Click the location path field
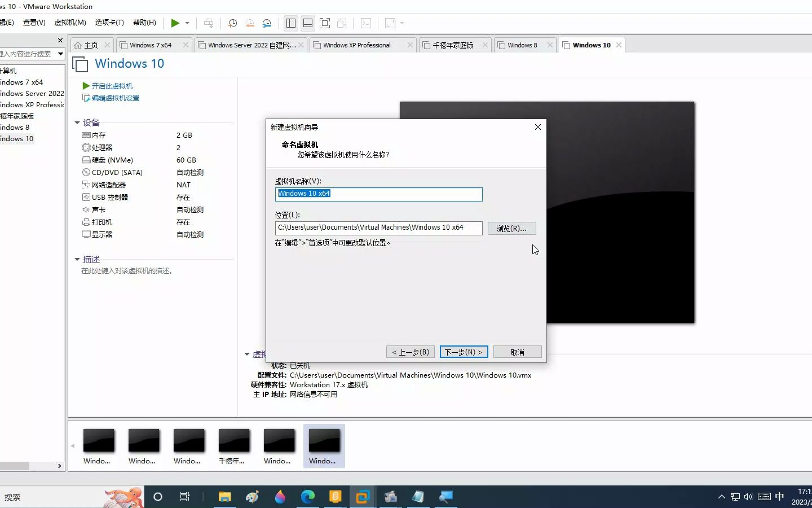The width and height of the screenshot is (812, 508). coord(378,227)
